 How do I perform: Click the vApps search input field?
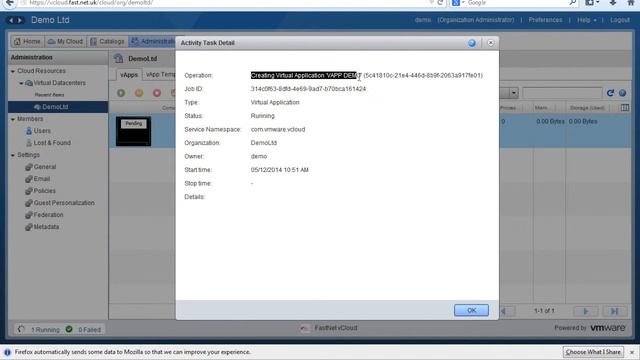point(562,93)
